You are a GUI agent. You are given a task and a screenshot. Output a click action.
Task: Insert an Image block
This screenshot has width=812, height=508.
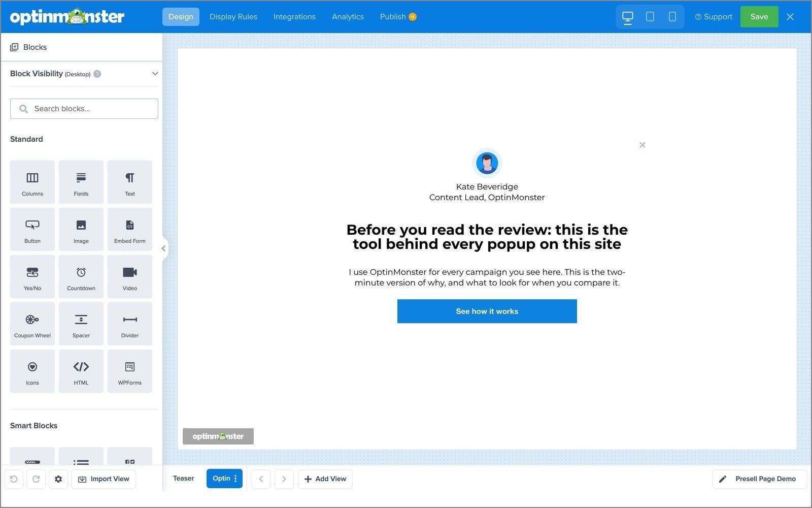pos(81,229)
